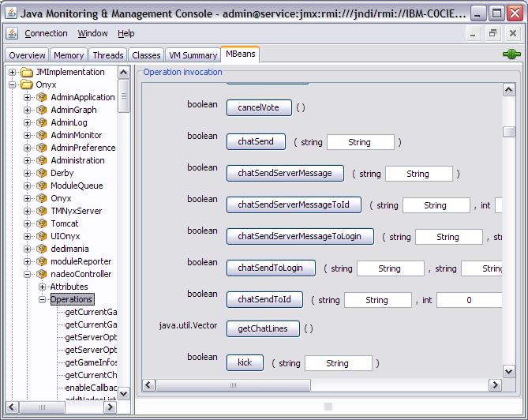
Task: Click the chatSend string input field
Action: (x=361, y=142)
